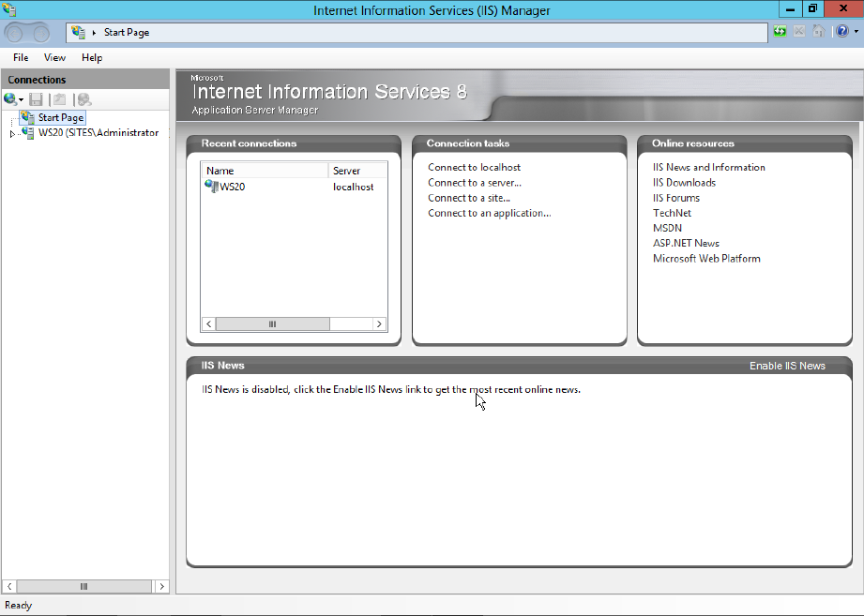Click Connect to a server... link
The height and width of the screenshot is (616, 864).
(x=475, y=183)
